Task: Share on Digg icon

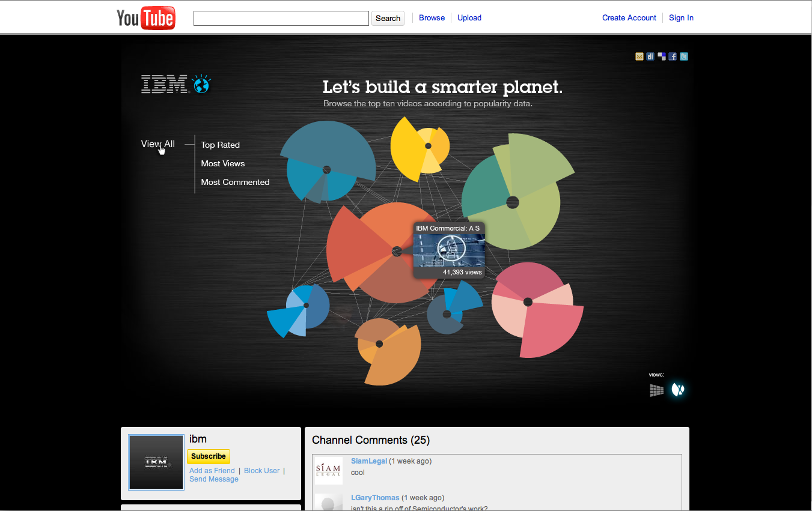Action: pyautogui.click(x=650, y=56)
